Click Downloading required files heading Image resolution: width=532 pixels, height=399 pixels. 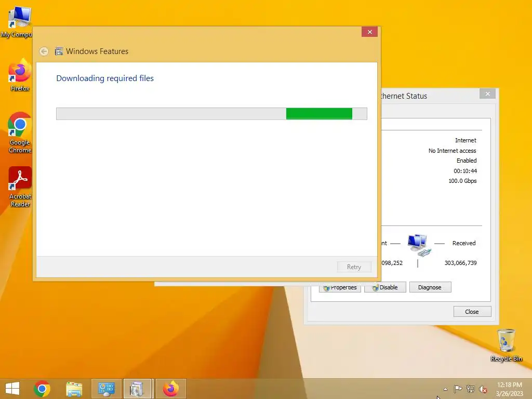tap(105, 78)
